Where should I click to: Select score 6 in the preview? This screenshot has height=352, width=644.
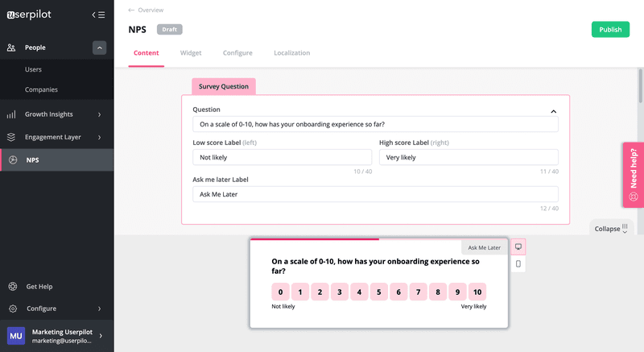click(x=398, y=292)
